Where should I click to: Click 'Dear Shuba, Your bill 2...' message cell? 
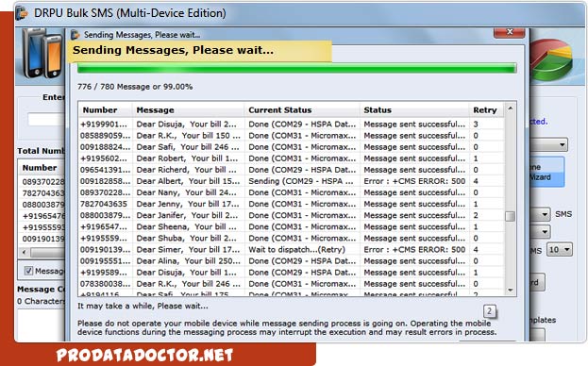tap(186, 238)
